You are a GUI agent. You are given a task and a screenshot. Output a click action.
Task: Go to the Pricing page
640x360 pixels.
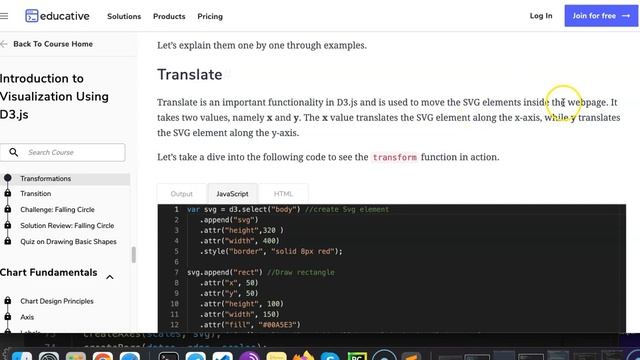coord(210,16)
